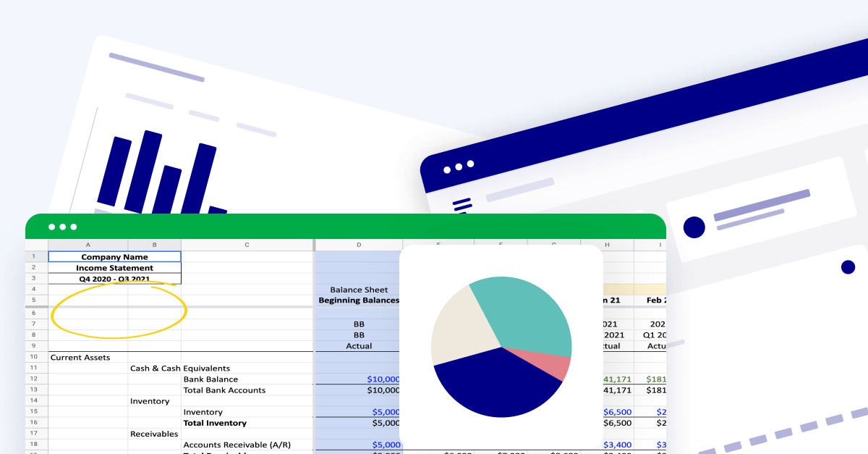The width and height of the screenshot is (868, 454).
Task: Open the hamburger menu in the blue window
Action: click(x=461, y=206)
